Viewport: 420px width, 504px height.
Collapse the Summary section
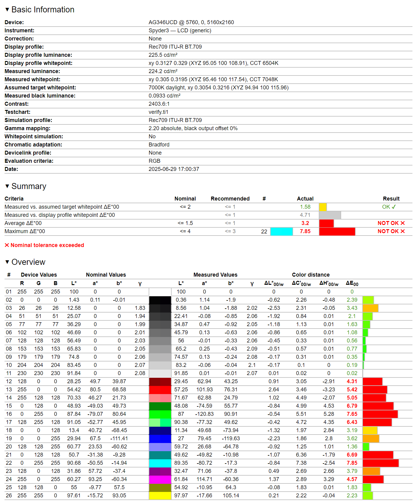(7, 186)
